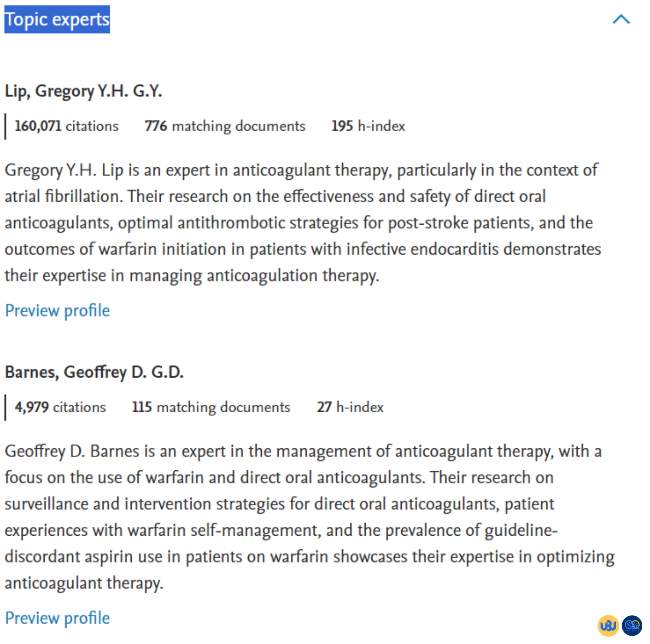Open the yellow circular logo icon

[608, 625]
